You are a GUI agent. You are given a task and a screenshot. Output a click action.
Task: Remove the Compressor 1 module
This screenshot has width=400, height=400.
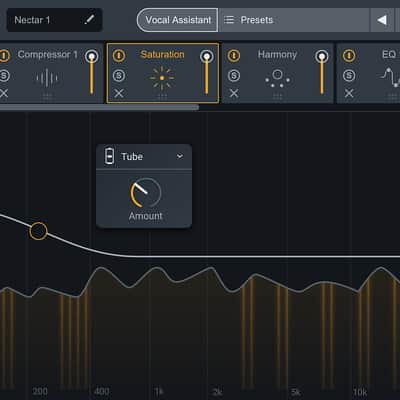pyautogui.click(x=4, y=94)
